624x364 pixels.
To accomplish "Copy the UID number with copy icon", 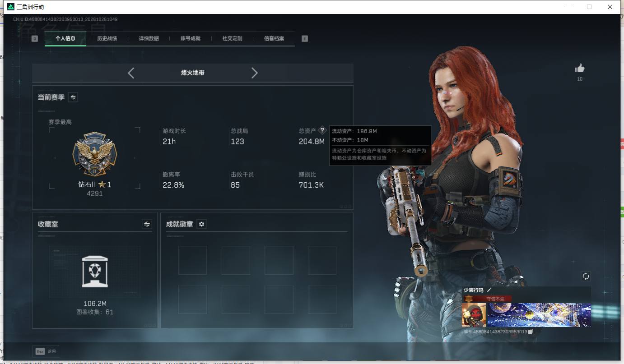I will [x=531, y=332].
